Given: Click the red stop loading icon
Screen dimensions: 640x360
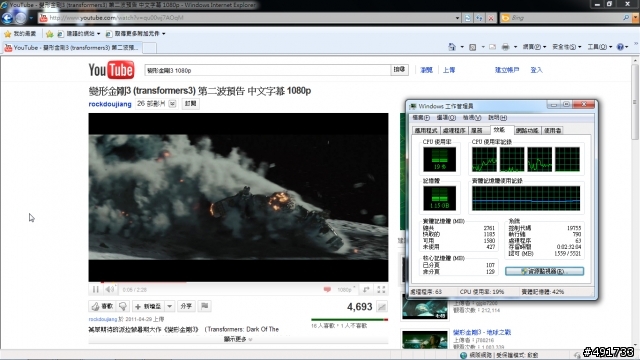Looking at the screenshot, I should click(491, 18).
